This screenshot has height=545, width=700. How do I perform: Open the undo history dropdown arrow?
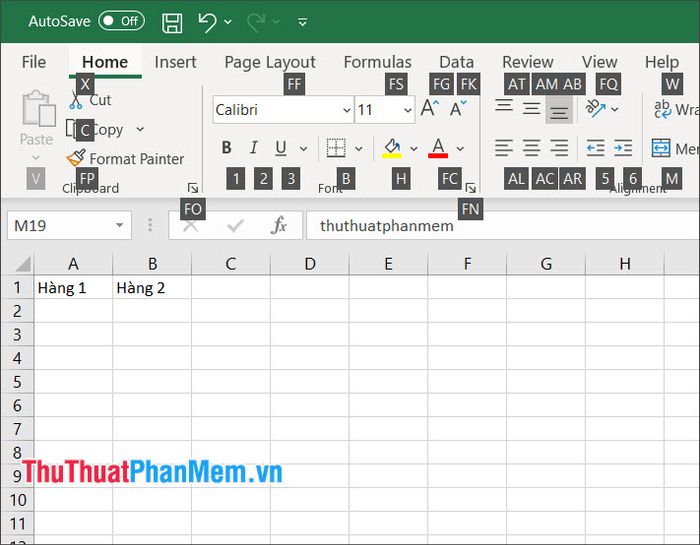click(x=228, y=22)
